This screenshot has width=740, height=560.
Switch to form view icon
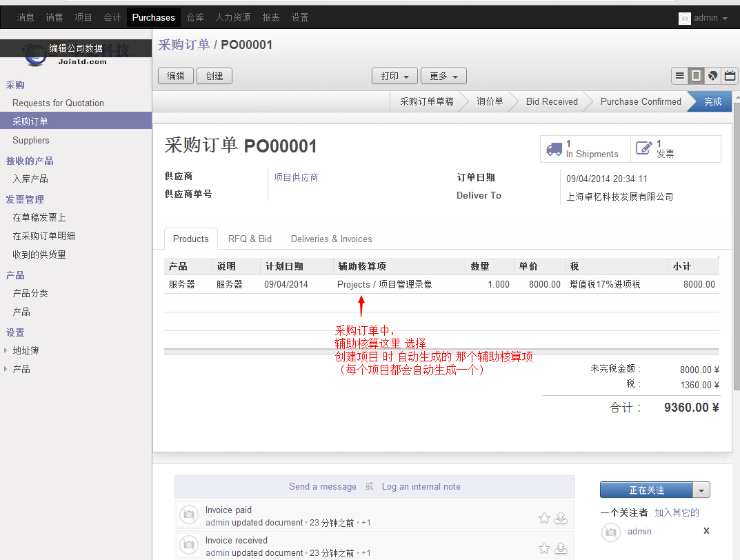(x=697, y=76)
